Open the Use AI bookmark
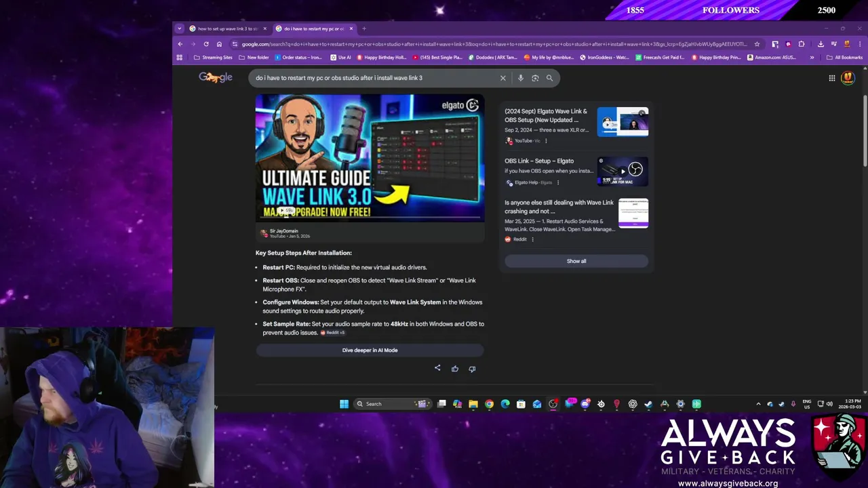The image size is (868, 488). (x=341, y=58)
